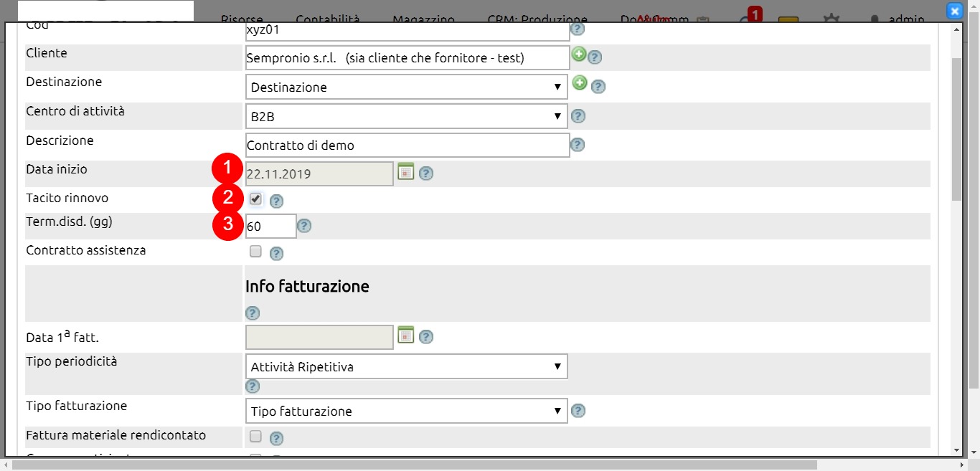Edit the Descrizione field Contratto di demo
The height and width of the screenshot is (471, 980).
(407, 145)
